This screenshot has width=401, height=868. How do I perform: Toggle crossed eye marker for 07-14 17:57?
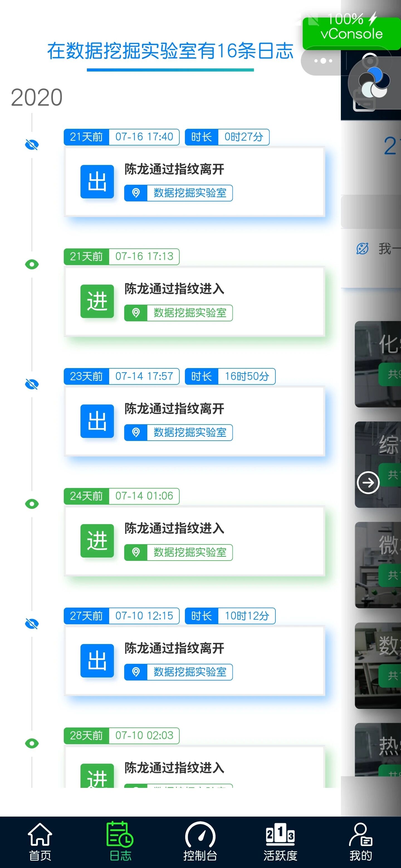tap(32, 384)
